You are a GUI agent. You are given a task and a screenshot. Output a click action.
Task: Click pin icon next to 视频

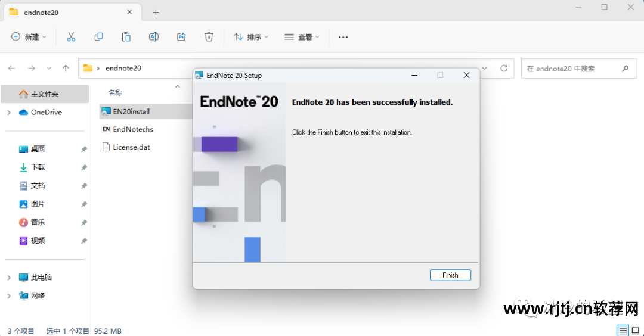84,241
